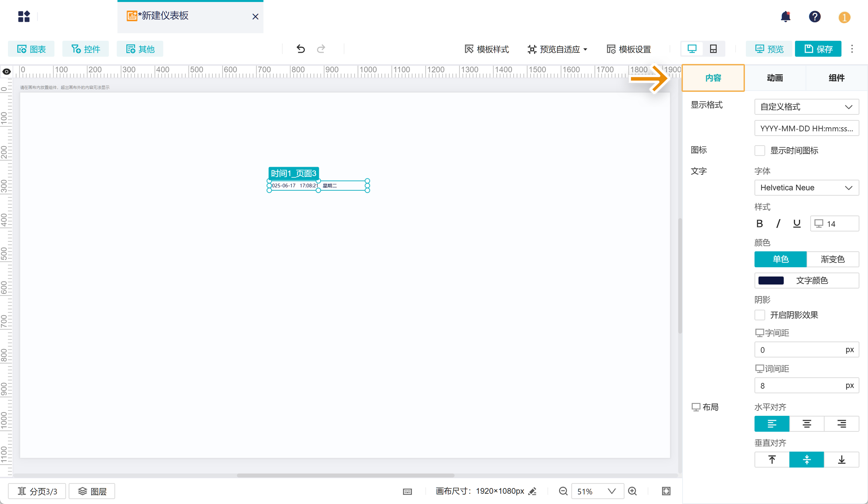Open the notifications bell
The width and height of the screenshot is (868, 504).
click(785, 17)
